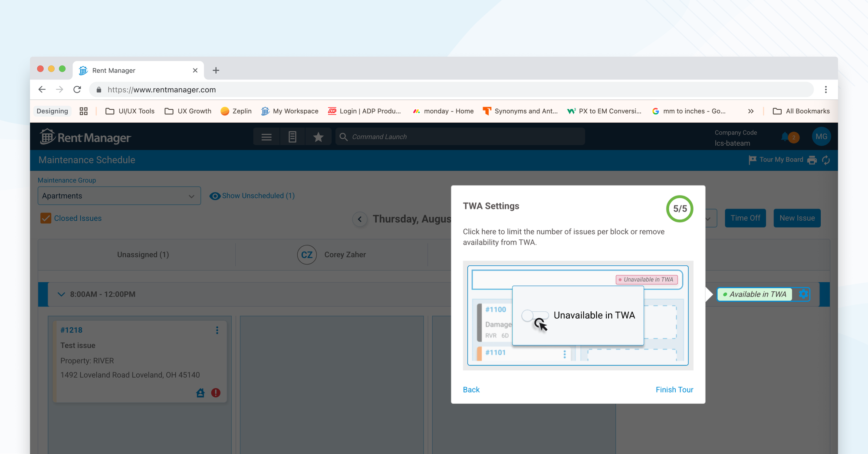Click the CZ avatar circle

click(307, 255)
